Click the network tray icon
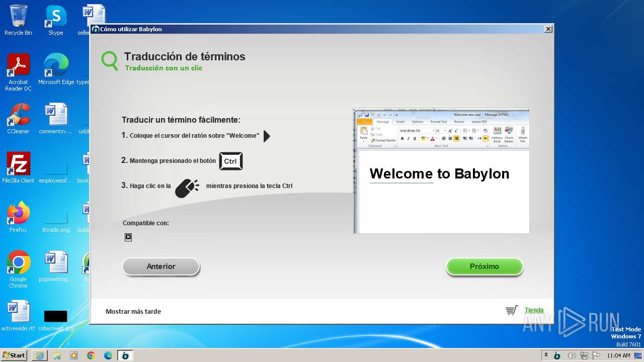644x362 pixels. [584, 355]
